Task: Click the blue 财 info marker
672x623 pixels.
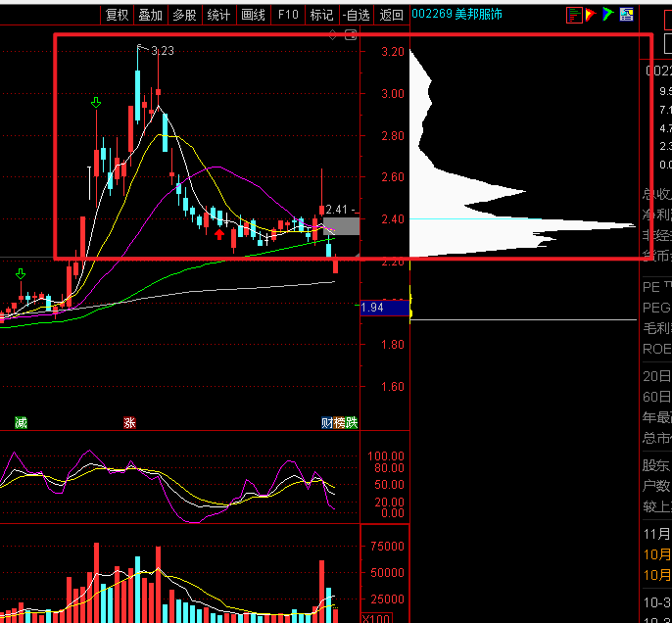Action: click(327, 423)
